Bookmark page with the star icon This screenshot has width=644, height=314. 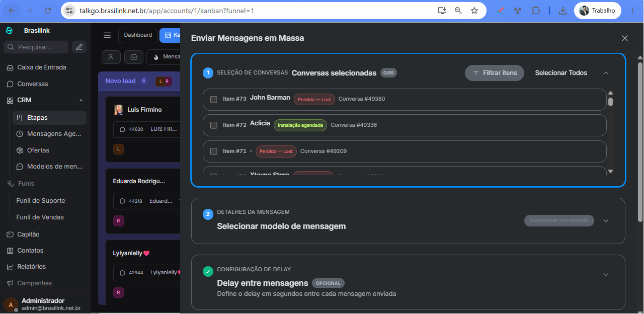pos(474,10)
